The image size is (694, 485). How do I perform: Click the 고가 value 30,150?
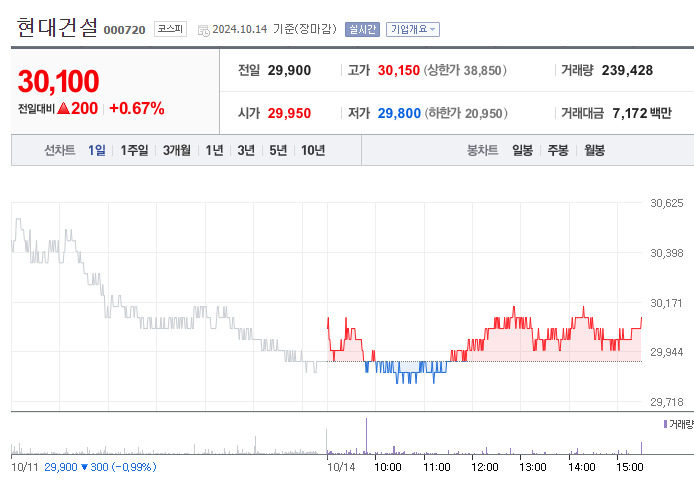(x=398, y=70)
